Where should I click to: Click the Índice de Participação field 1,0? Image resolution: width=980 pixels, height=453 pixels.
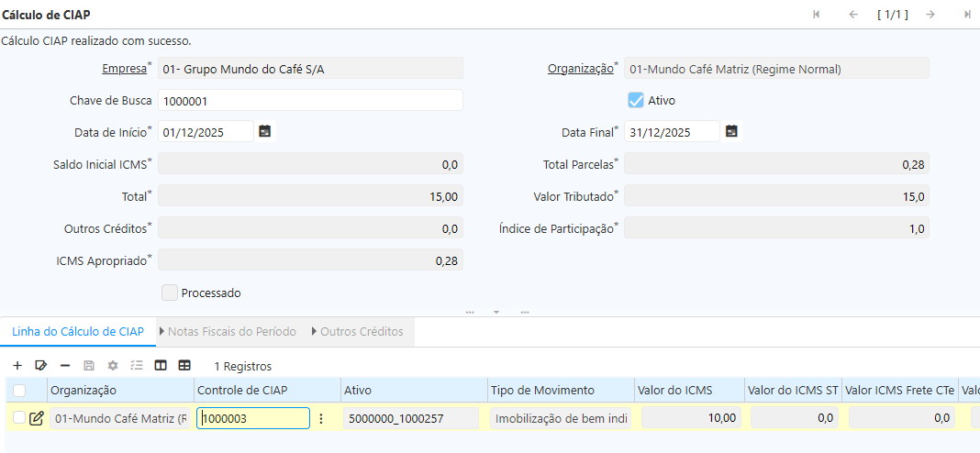point(777,227)
